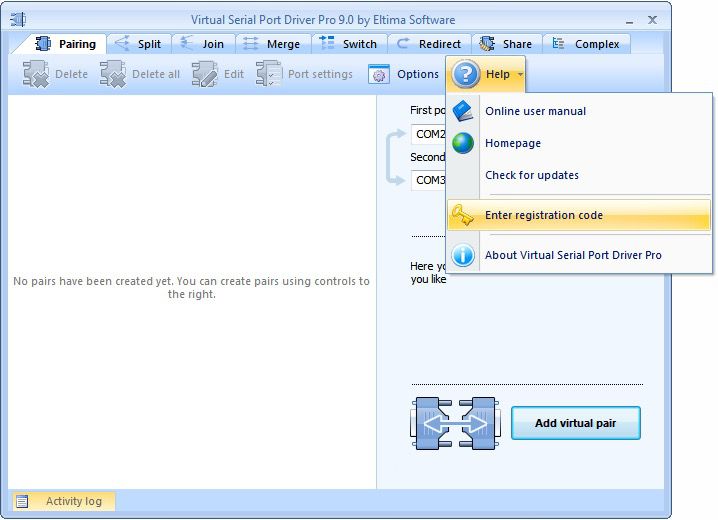718x520 pixels.
Task: Switch to the Split tab
Action: pyautogui.click(x=139, y=44)
